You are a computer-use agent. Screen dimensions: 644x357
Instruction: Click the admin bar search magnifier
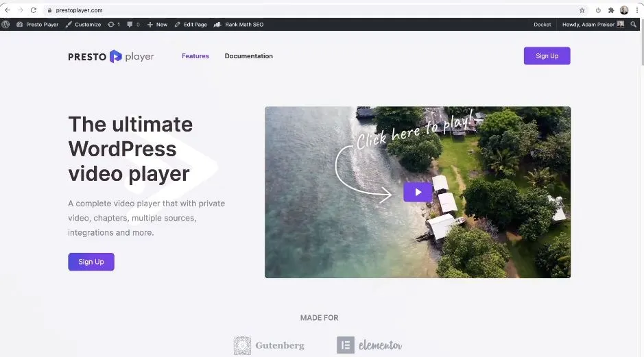(x=633, y=25)
